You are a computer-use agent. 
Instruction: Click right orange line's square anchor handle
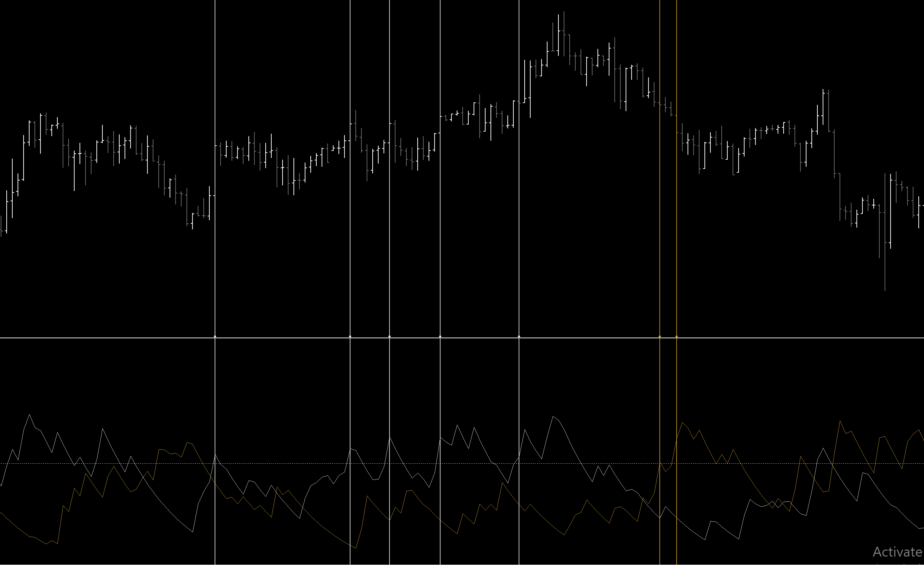pos(677,337)
